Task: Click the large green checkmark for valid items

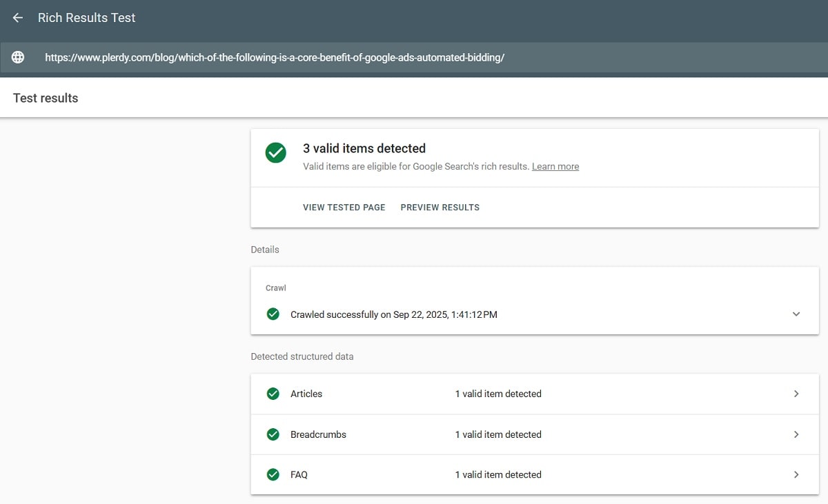Action: [x=275, y=153]
